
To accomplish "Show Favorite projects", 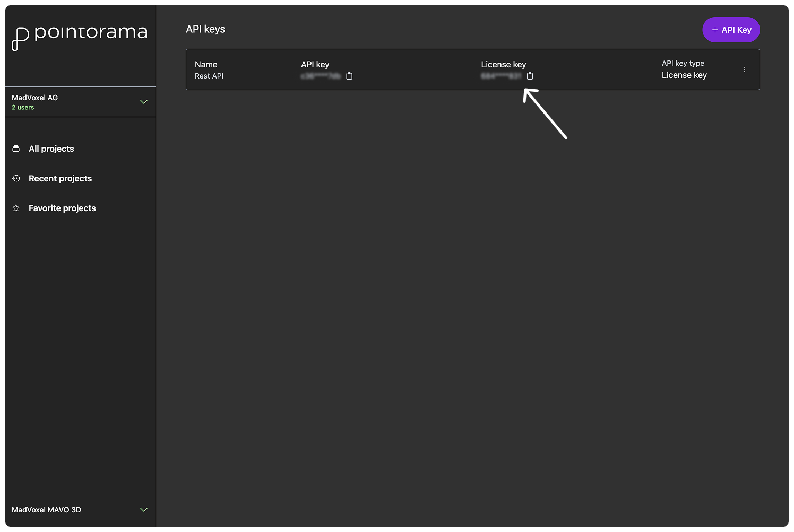I will pos(62,208).
